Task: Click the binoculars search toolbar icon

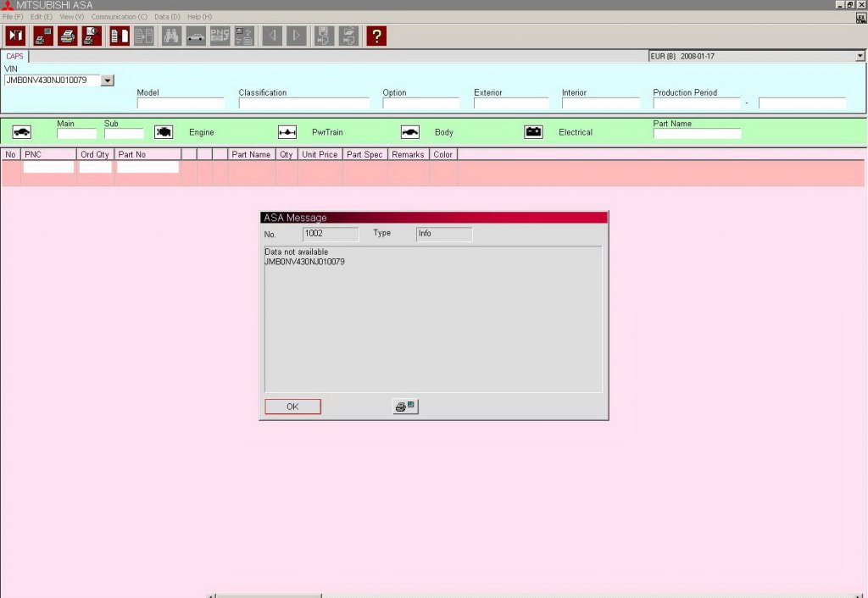Action: [171, 36]
